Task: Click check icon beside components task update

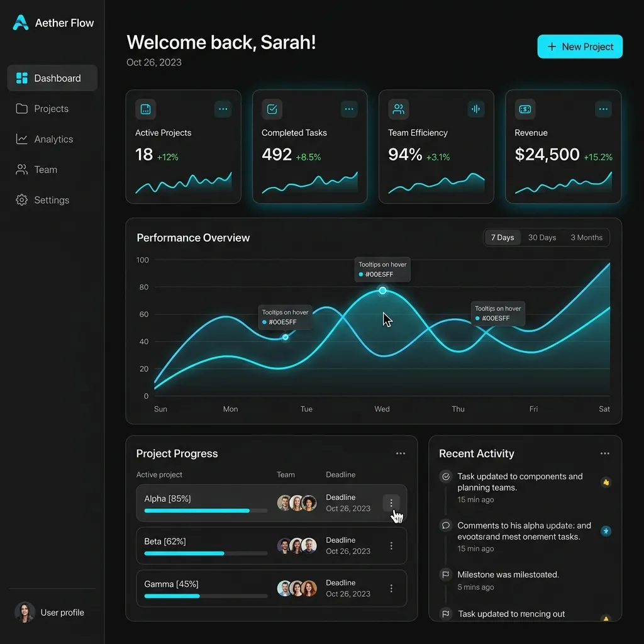Action: pos(446,477)
